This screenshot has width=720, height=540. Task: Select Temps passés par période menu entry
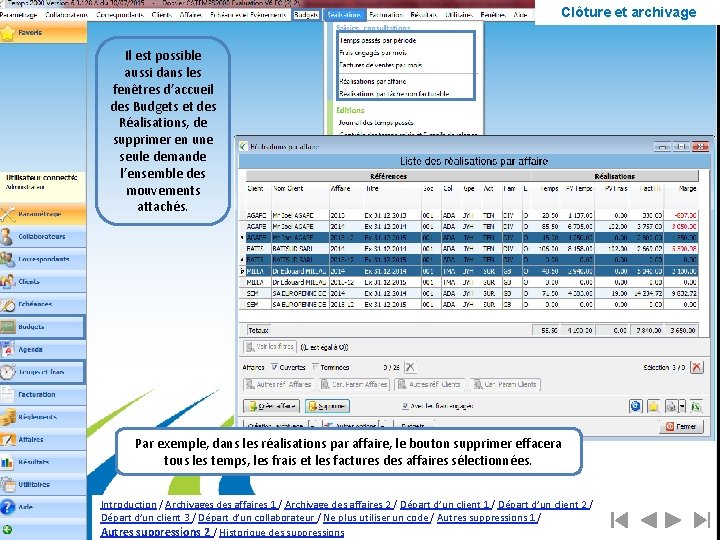pyautogui.click(x=377, y=40)
